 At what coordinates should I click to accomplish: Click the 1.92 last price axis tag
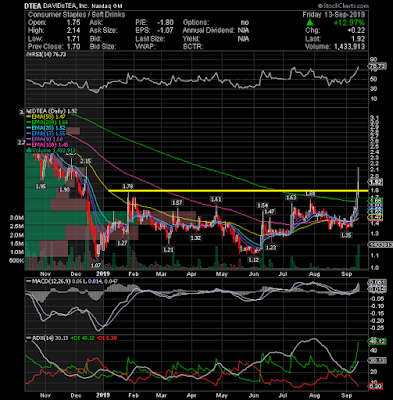pos(375,182)
